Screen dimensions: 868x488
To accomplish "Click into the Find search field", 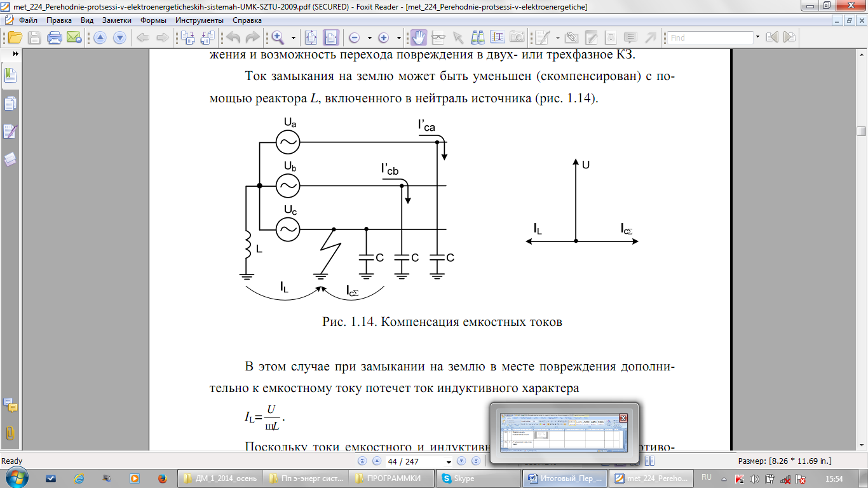I will [x=710, y=37].
